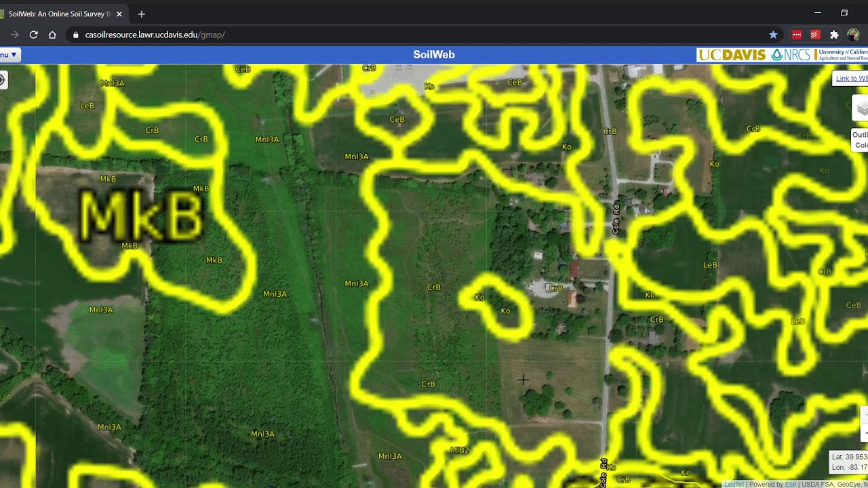The width and height of the screenshot is (868, 488).
Task: Restore down the Chrome window
Action: [x=844, y=13]
